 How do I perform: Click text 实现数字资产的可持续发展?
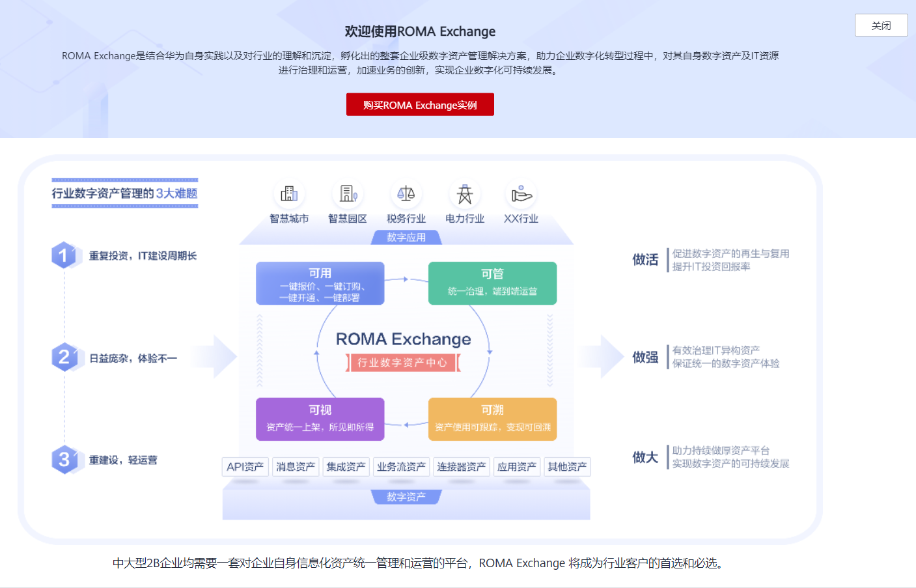730,464
